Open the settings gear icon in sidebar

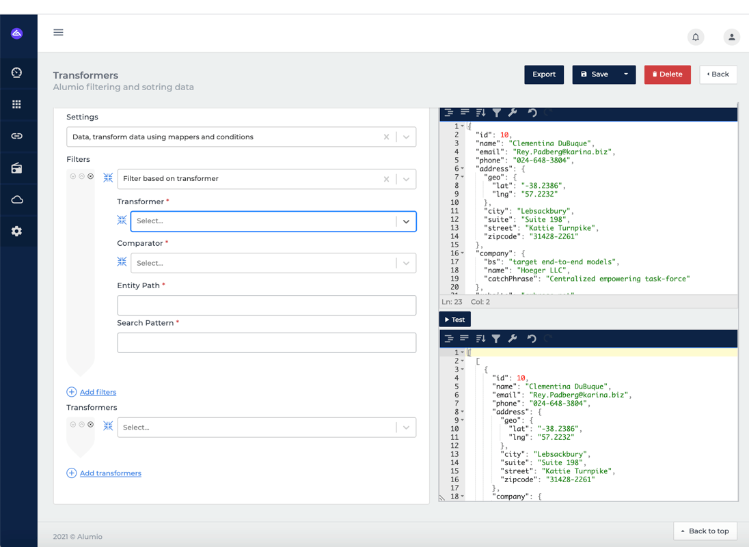pyautogui.click(x=16, y=232)
